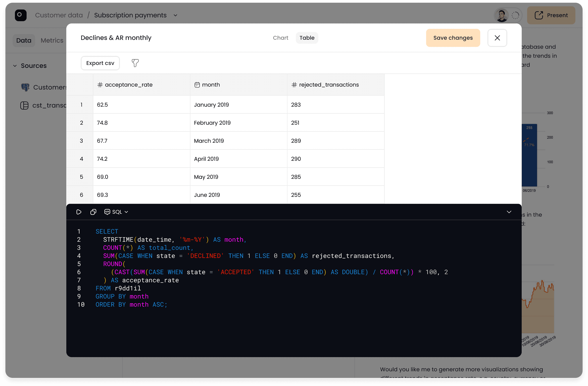Click the user avatar photo

pyautogui.click(x=502, y=15)
